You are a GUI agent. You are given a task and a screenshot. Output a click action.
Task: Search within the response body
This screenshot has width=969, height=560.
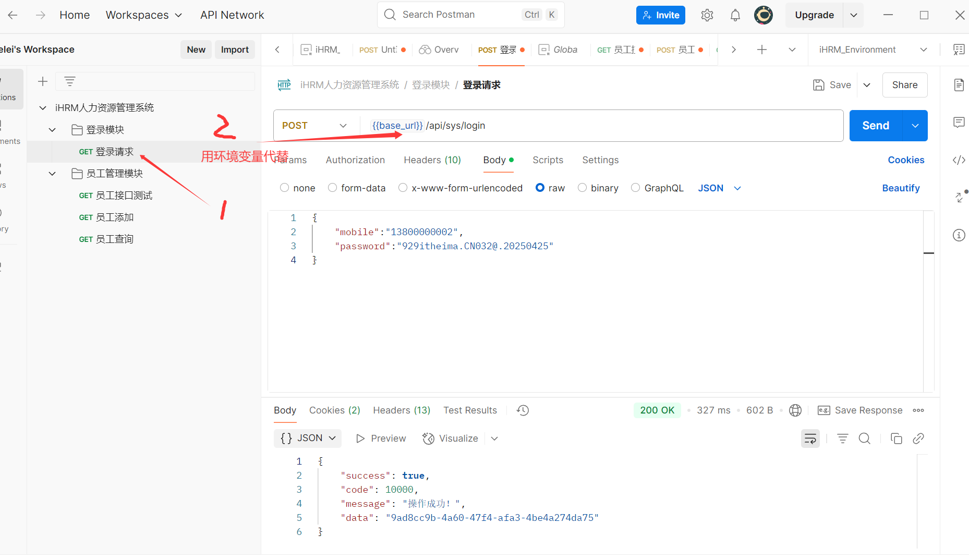click(x=865, y=439)
